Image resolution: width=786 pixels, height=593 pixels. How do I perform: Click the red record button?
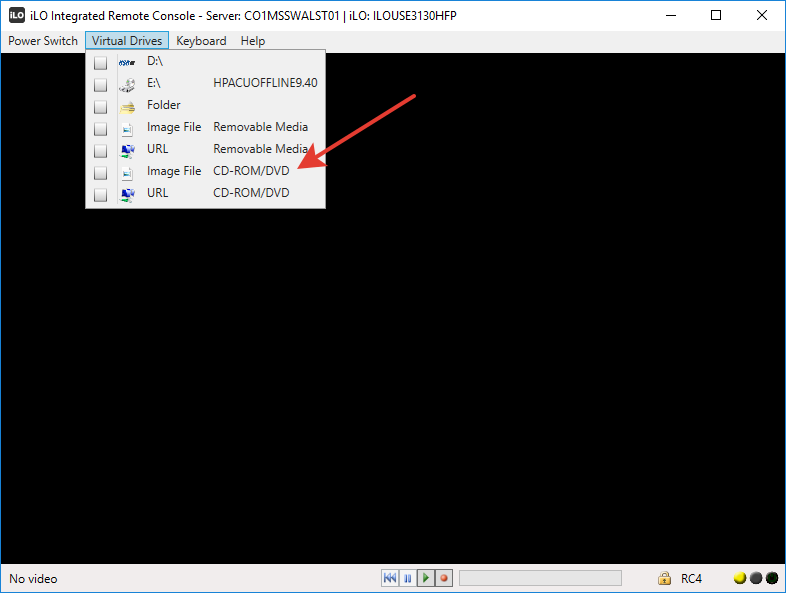[x=444, y=578]
